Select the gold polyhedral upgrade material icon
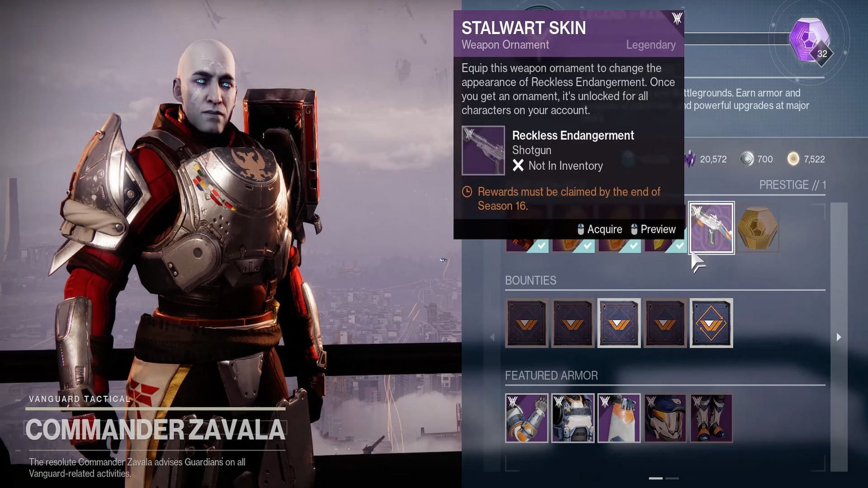Image resolution: width=868 pixels, height=488 pixels. pyautogui.click(x=758, y=229)
